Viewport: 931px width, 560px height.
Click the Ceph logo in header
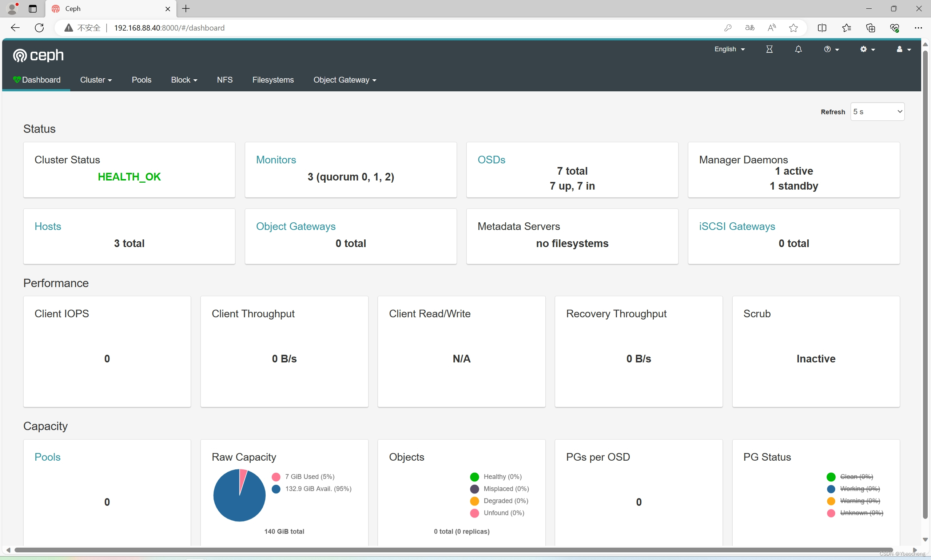click(38, 55)
